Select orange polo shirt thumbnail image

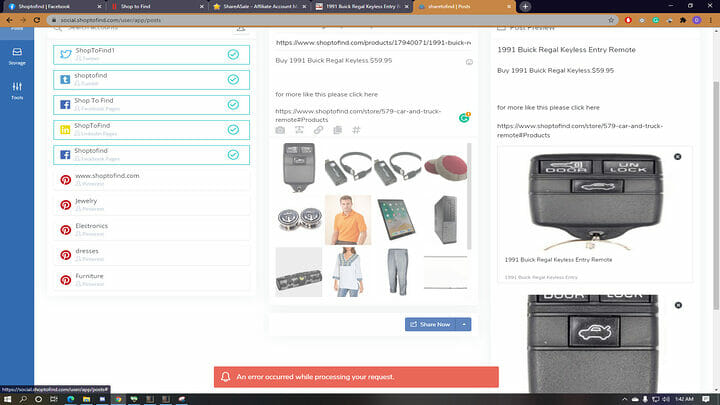pyautogui.click(x=348, y=220)
